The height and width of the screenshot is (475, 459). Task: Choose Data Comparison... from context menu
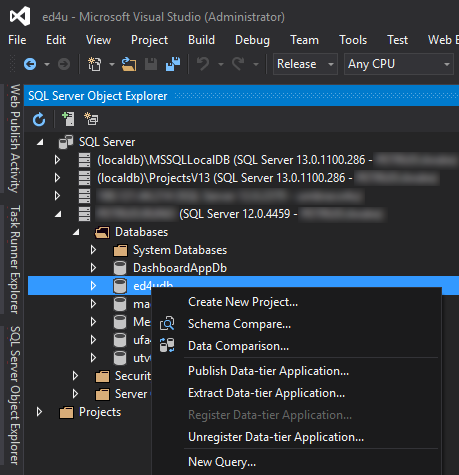click(x=297, y=346)
